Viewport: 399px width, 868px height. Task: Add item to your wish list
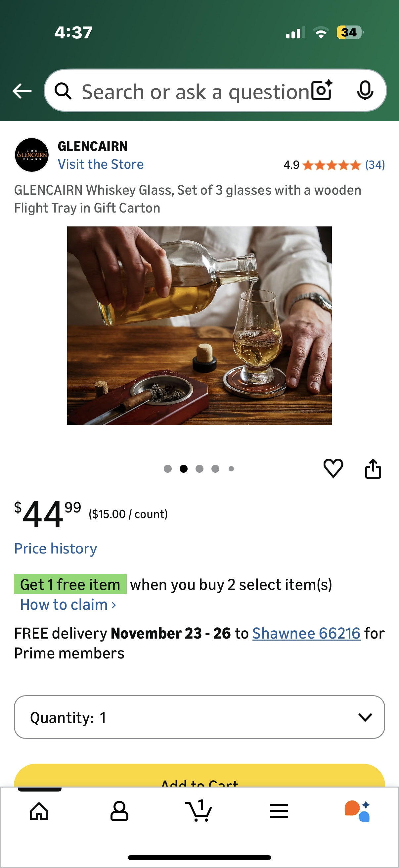coord(333,468)
